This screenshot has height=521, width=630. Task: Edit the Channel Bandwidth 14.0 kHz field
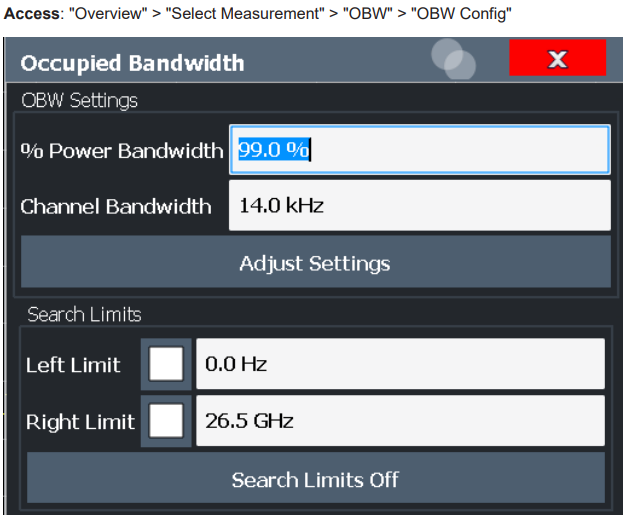click(x=420, y=206)
